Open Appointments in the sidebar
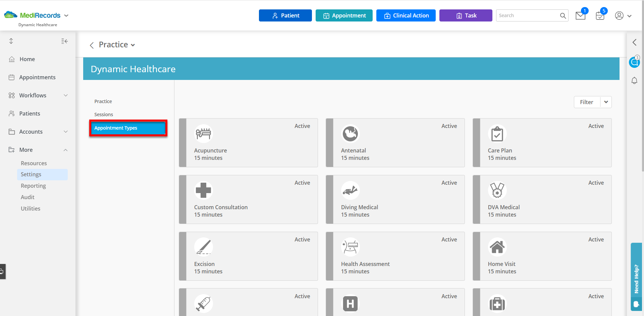644x316 pixels. [x=38, y=77]
